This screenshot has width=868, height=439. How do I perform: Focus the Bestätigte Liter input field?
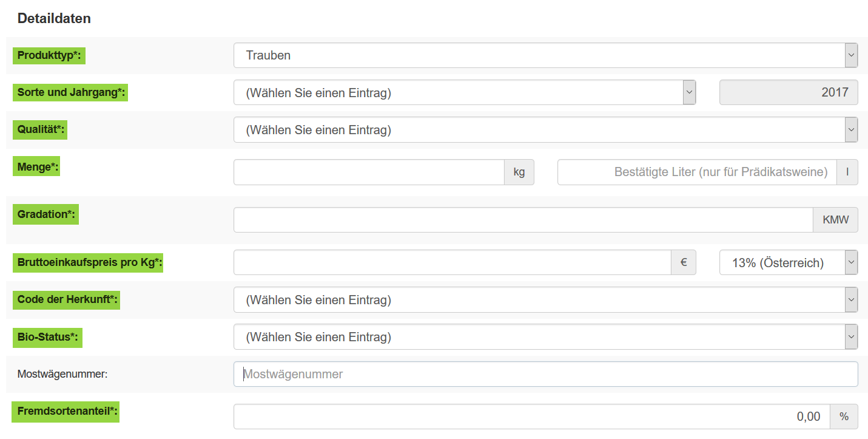pos(697,172)
